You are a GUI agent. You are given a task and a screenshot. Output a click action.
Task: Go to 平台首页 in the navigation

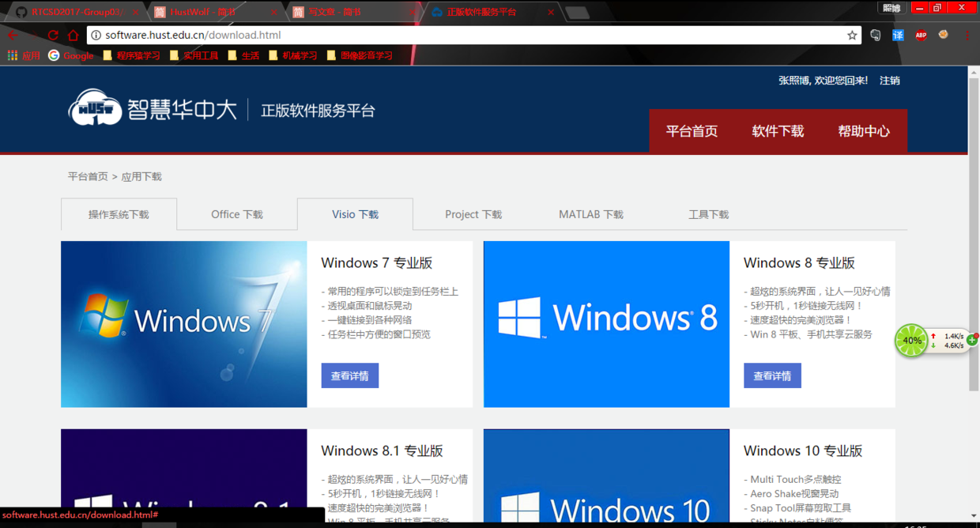(692, 131)
